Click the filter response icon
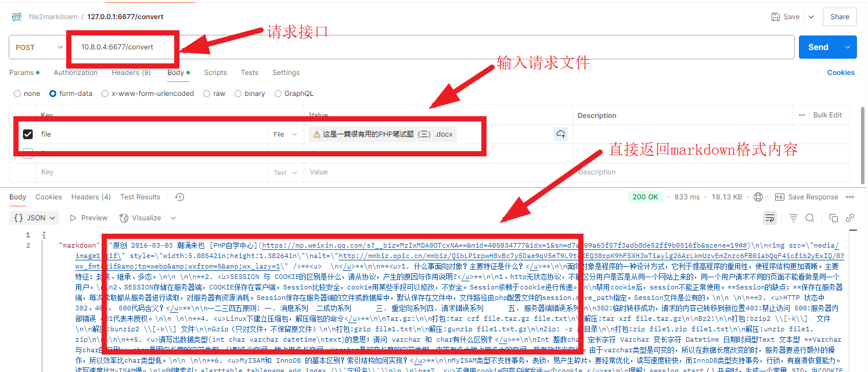The width and height of the screenshot is (868, 372). [794, 218]
